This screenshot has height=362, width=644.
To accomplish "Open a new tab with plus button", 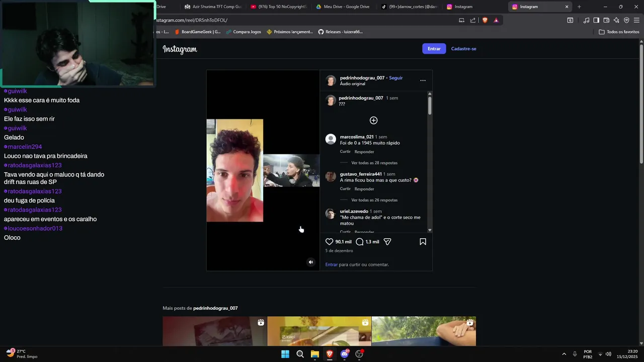I will (x=579, y=7).
